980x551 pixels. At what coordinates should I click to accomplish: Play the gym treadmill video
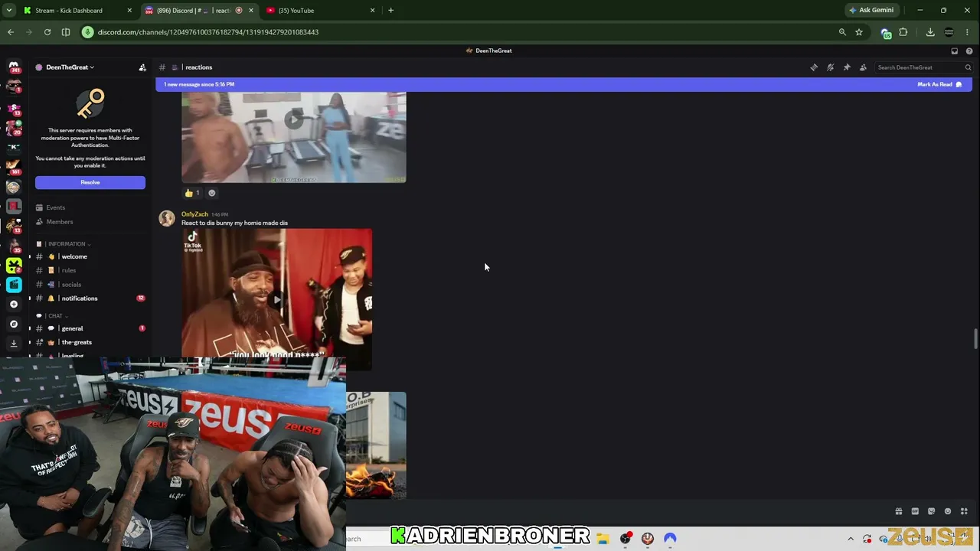tap(294, 119)
